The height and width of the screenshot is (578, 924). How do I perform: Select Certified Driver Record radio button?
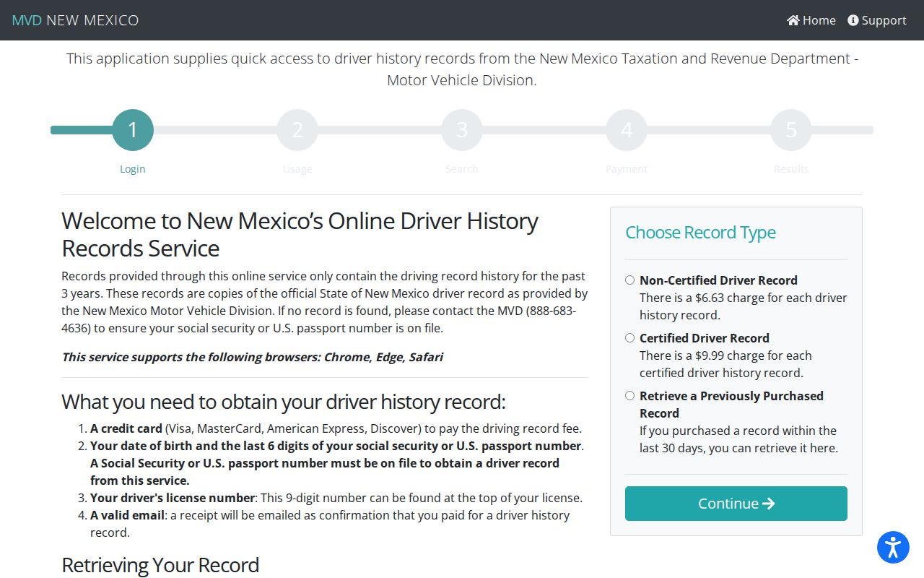click(630, 338)
